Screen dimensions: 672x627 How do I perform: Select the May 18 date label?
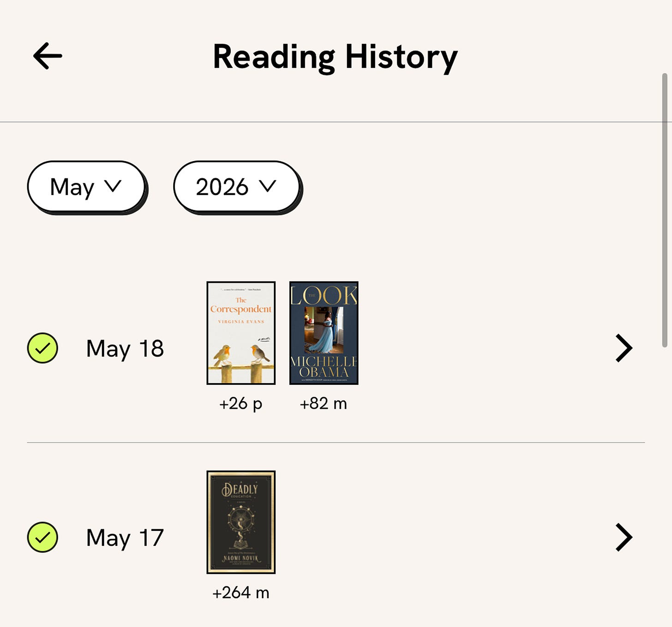[x=125, y=349]
